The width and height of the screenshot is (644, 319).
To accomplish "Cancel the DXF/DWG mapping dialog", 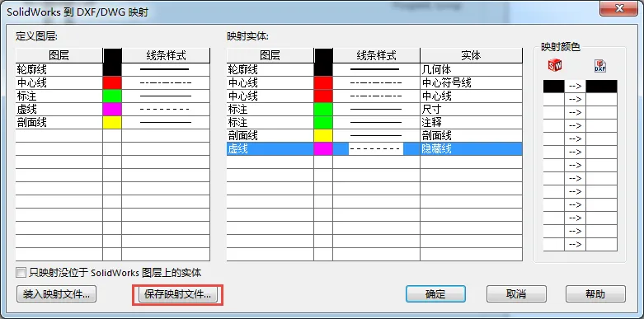I will (516, 294).
